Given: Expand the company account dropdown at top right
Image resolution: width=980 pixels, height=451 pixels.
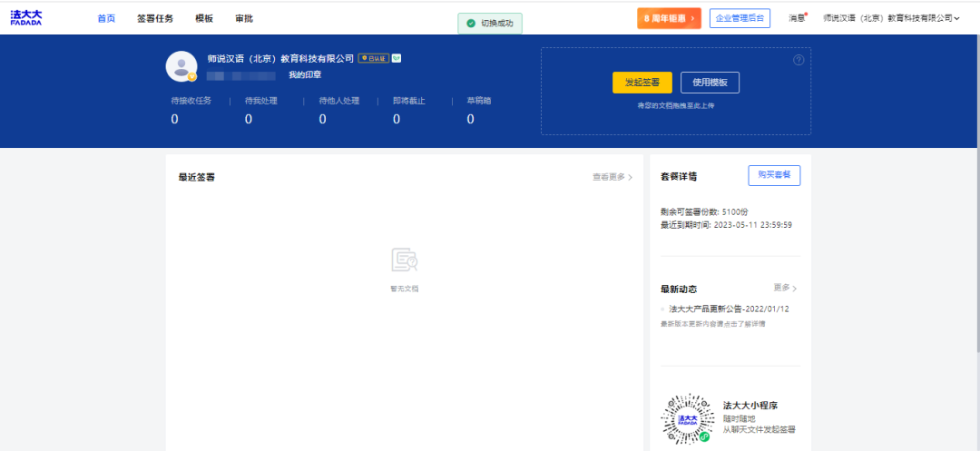Looking at the screenshot, I should (891, 18).
